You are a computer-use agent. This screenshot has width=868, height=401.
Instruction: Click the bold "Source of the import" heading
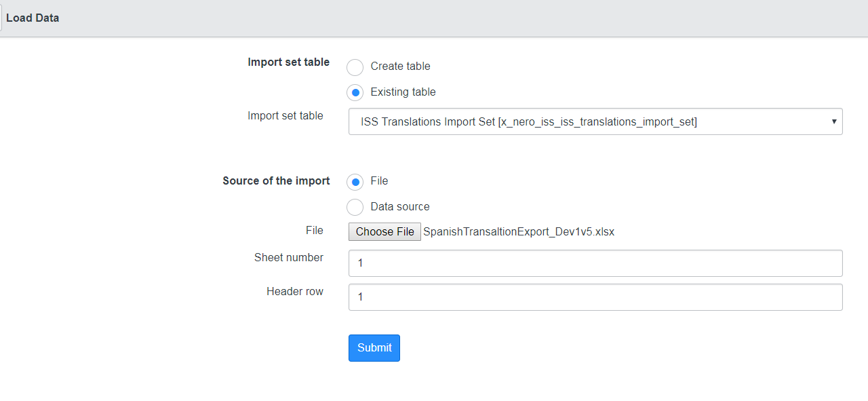(276, 181)
